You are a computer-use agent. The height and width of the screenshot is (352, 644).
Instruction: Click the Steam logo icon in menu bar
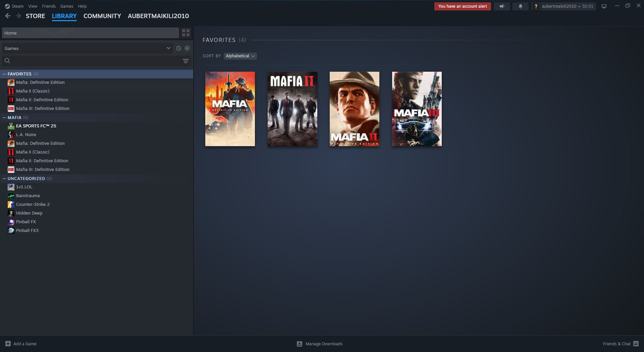click(7, 6)
